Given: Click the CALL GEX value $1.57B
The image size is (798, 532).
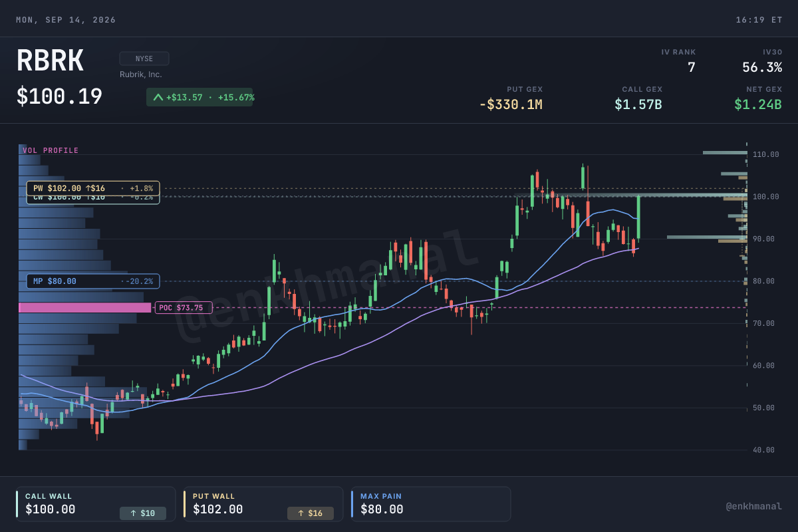Looking at the screenshot, I should tap(638, 104).
